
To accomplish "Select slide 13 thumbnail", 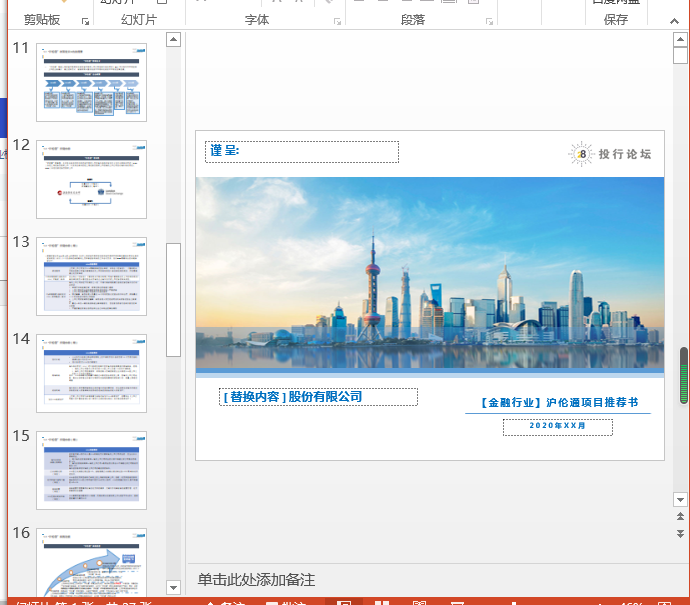I will (92, 276).
